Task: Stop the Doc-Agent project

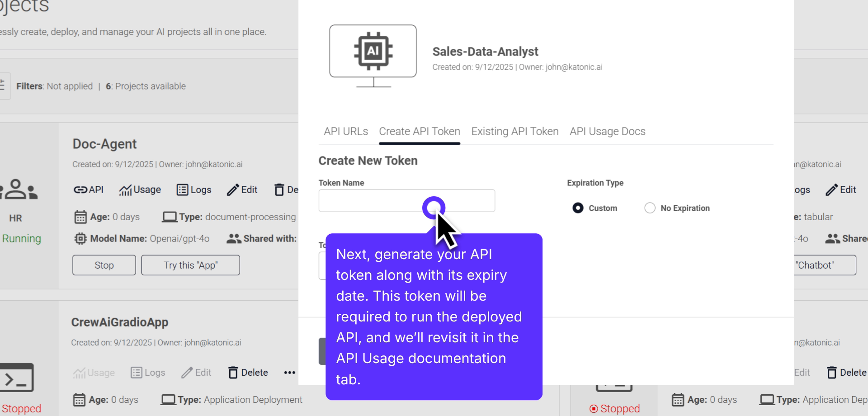Action: point(104,265)
